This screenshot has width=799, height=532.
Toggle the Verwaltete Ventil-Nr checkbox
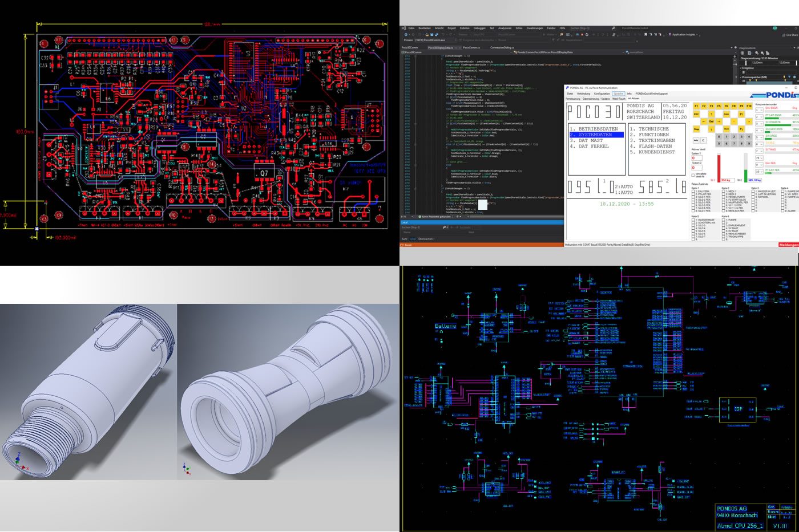[693, 175]
